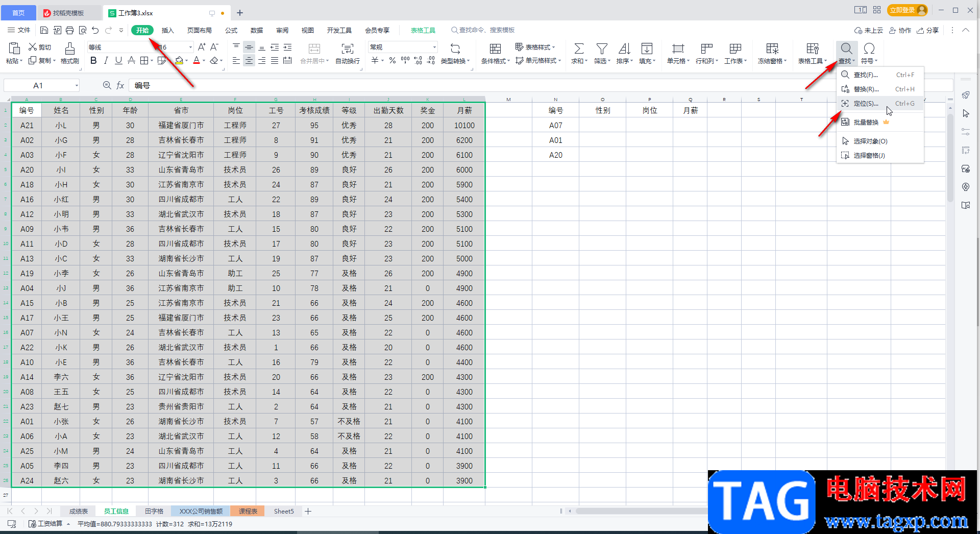The height and width of the screenshot is (534, 980).
Task: Expand the Paste (粘贴) options arrow
Action: tap(21, 61)
